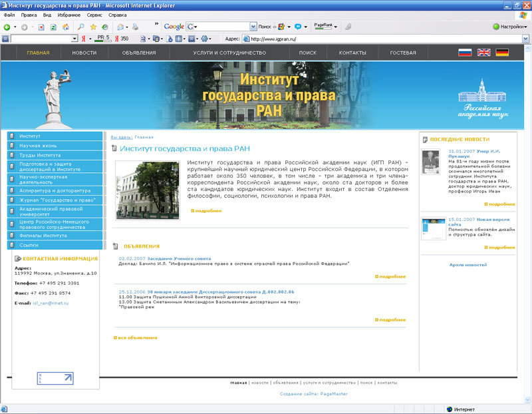Click the isl_ran@rinet.ru email link
Screen dimensions: 532x414
51,303
